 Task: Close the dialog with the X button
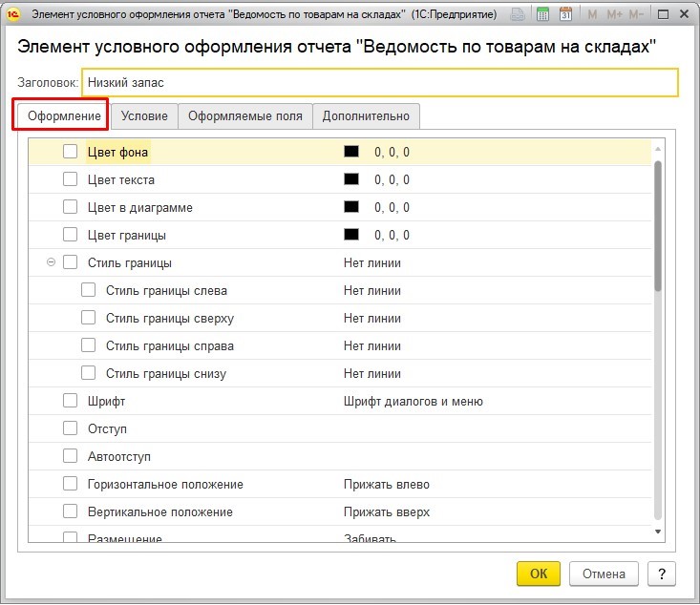684,14
